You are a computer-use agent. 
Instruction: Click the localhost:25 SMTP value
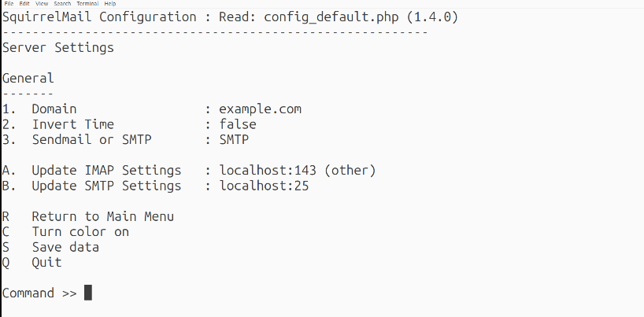(x=264, y=186)
